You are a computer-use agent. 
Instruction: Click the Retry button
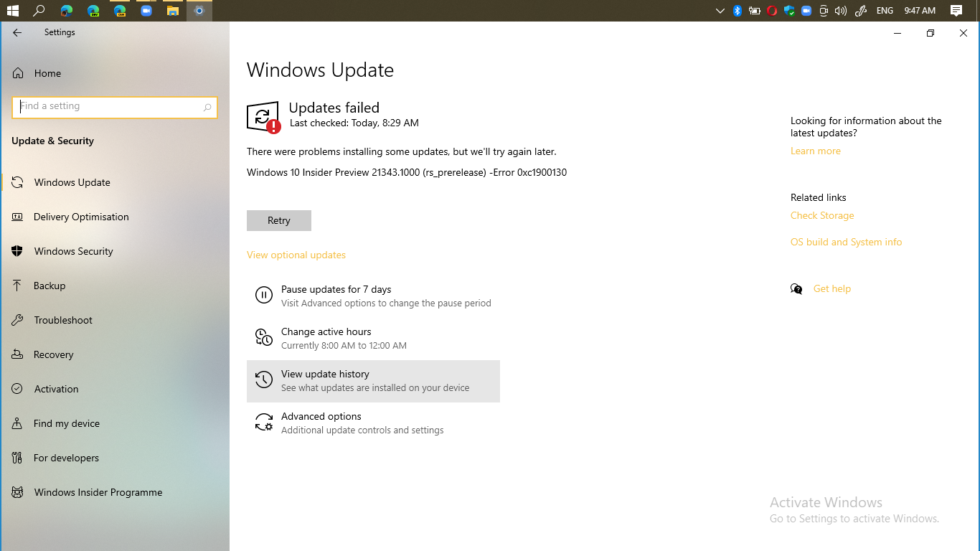coord(279,220)
